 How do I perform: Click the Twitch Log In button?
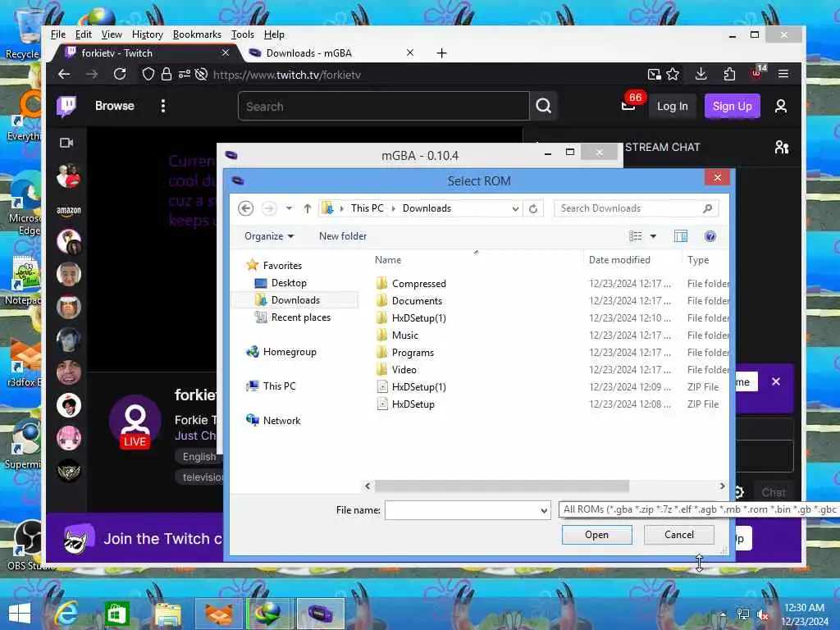673,106
